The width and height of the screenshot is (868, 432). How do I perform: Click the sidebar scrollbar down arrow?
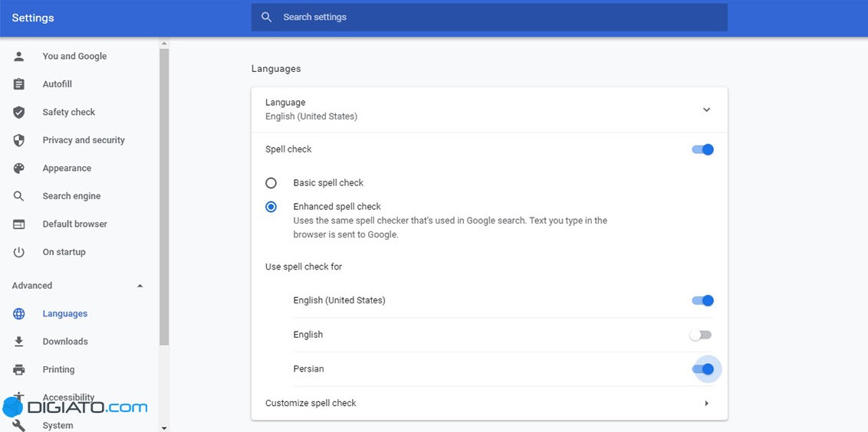pos(164,427)
